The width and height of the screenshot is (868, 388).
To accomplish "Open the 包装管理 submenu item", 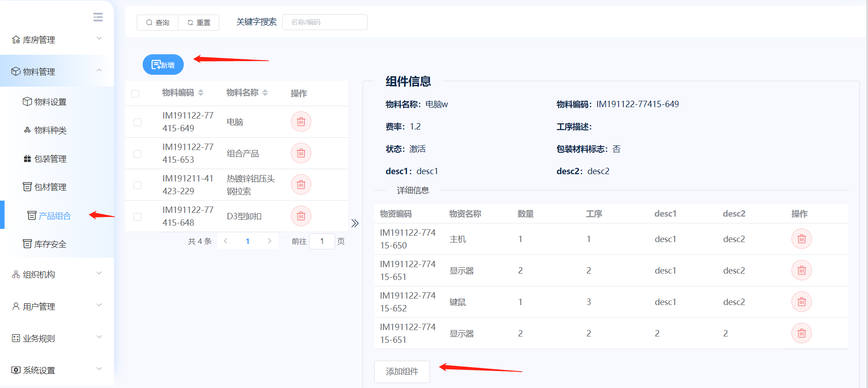I will (x=50, y=159).
